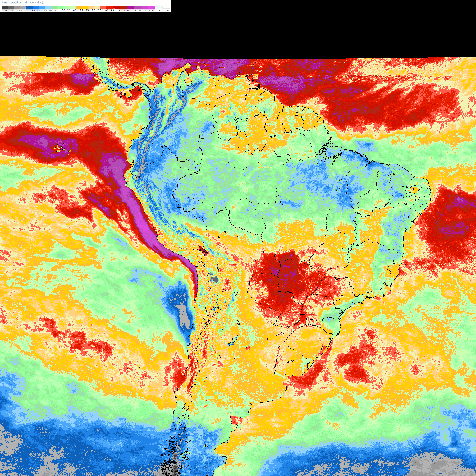The width and height of the screenshot is (476, 476).
Task: Click the 3.0 legend value
Action: 38,10
